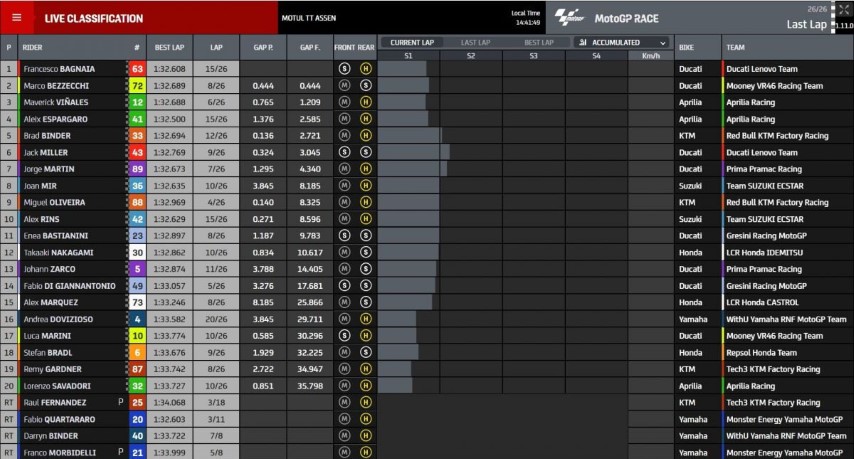Click Jorge Martin's rear tyre H icon

pyautogui.click(x=365, y=169)
